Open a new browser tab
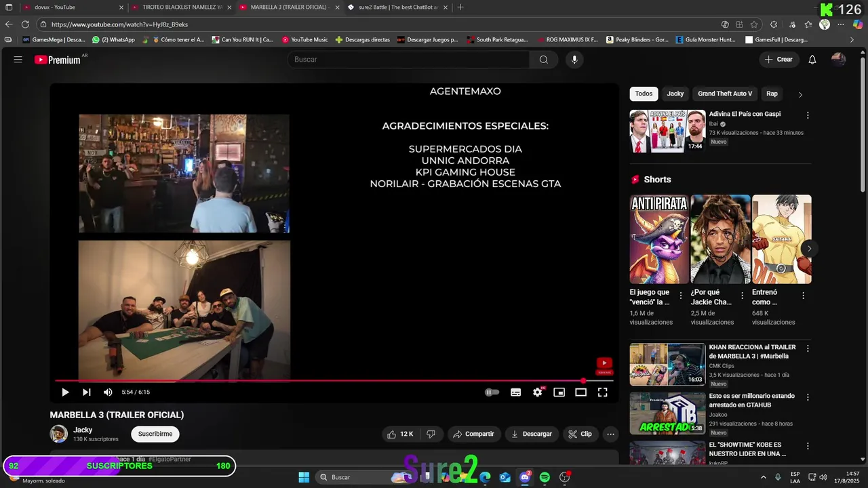The height and width of the screenshot is (488, 868). [x=460, y=7]
